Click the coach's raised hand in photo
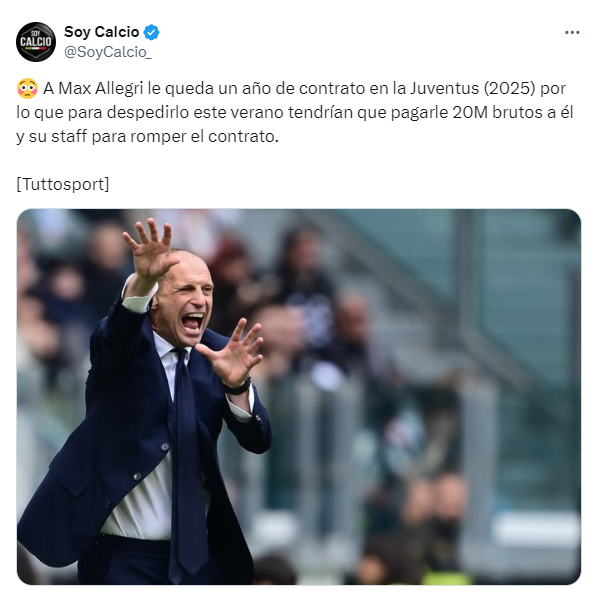The height and width of the screenshot is (597, 598). 150,250
